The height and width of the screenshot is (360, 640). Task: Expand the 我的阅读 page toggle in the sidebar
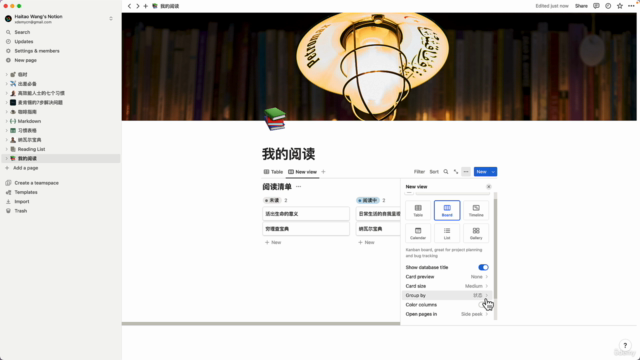[x=7, y=159]
